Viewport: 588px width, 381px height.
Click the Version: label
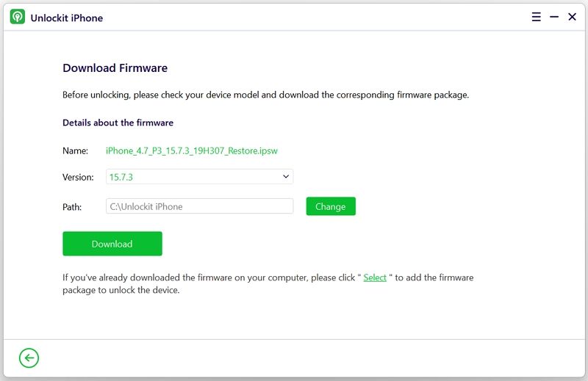(x=78, y=177)
